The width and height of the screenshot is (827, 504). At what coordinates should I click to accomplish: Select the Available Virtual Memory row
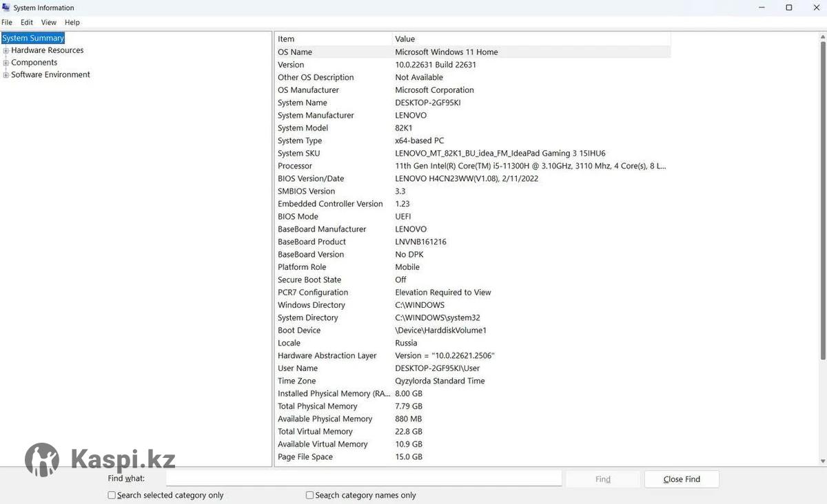pyautogui.click(x=473, y=444)
